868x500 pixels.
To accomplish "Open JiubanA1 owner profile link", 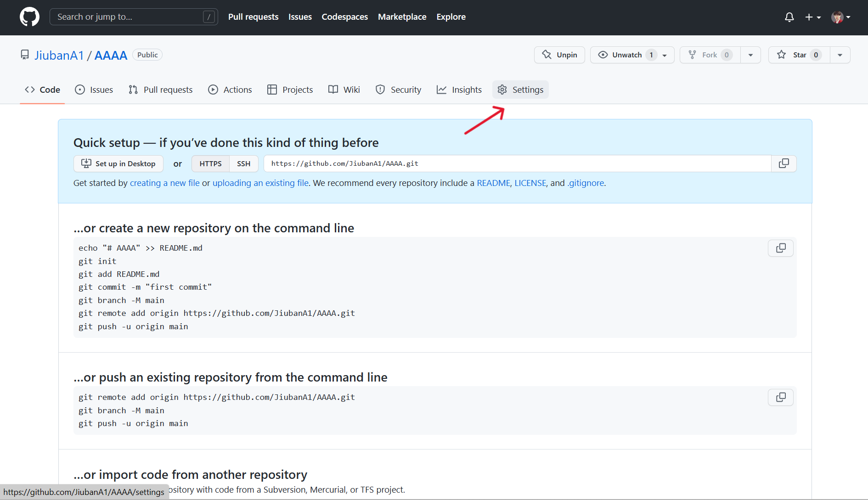I will (x=59, y=56).
